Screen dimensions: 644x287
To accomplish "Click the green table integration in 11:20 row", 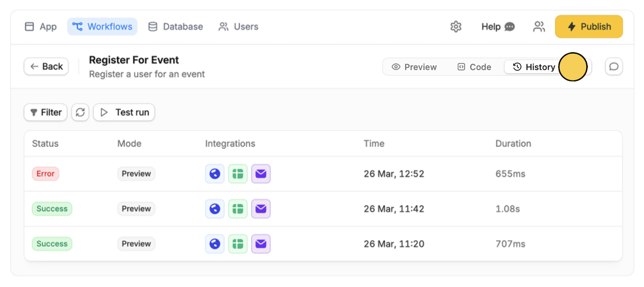I will [x=238, y=244].
